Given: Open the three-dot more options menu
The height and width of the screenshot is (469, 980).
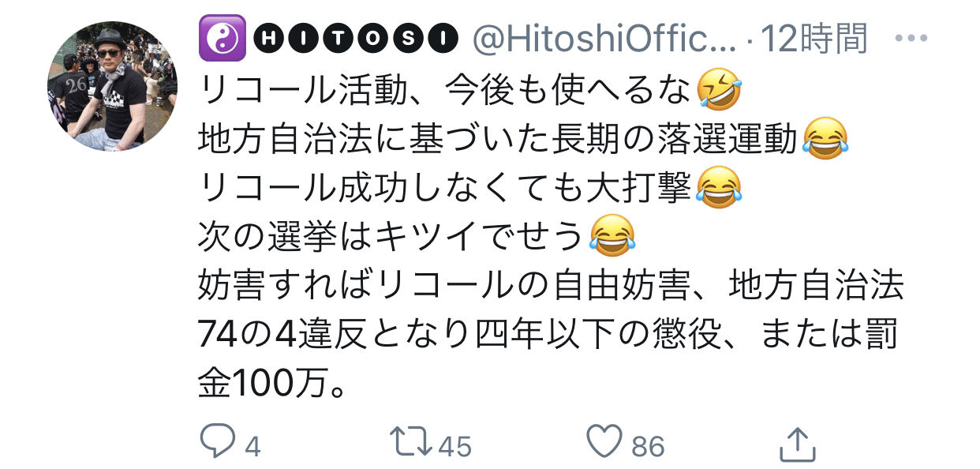Looking at the screenshot, I should coord(912,39).
